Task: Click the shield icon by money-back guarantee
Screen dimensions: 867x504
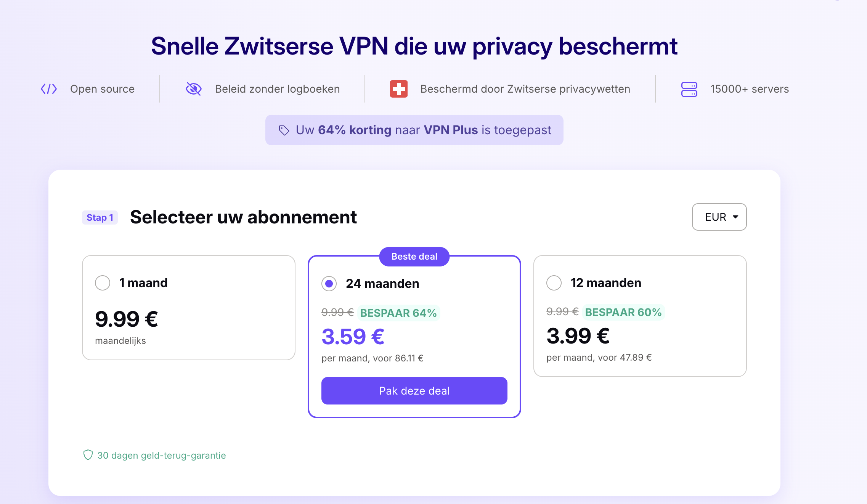Action: click(88, 455)
